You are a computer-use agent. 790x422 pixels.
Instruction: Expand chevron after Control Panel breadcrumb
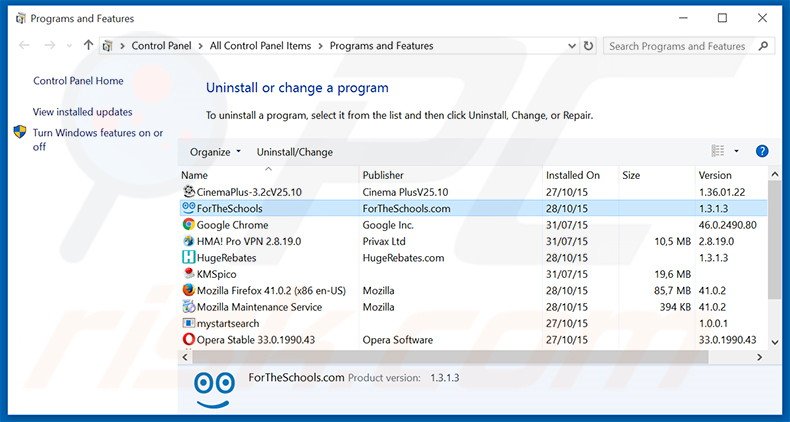201,46
